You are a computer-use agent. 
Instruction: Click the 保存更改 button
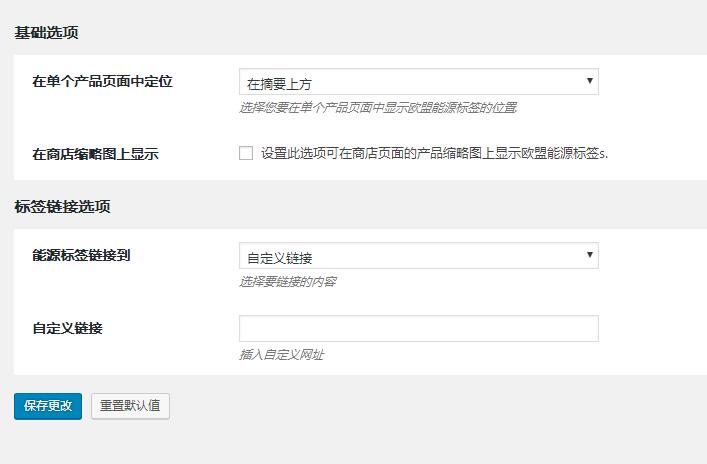[48, 406]
